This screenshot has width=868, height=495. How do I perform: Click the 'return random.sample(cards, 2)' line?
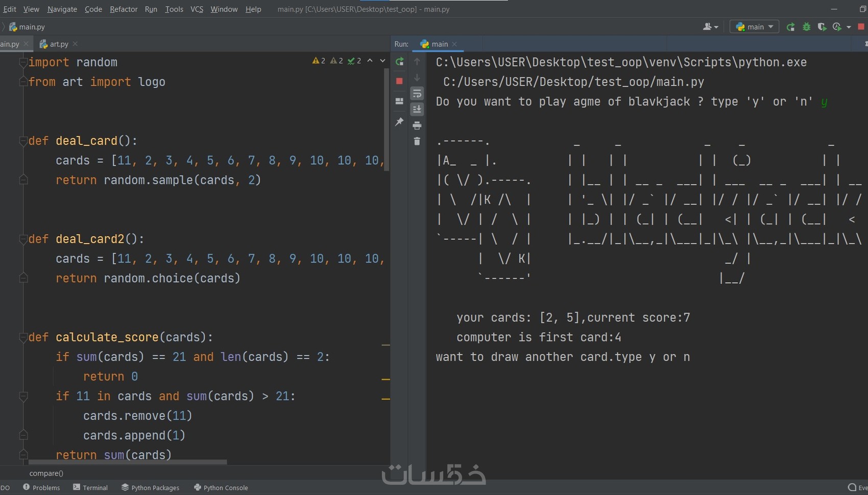158,180
